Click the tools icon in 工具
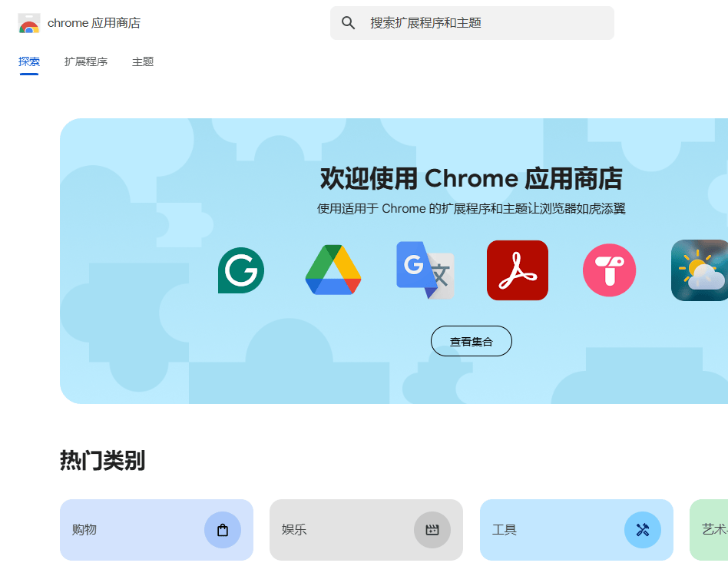This screenshot has height=586, width=728. 643,530
